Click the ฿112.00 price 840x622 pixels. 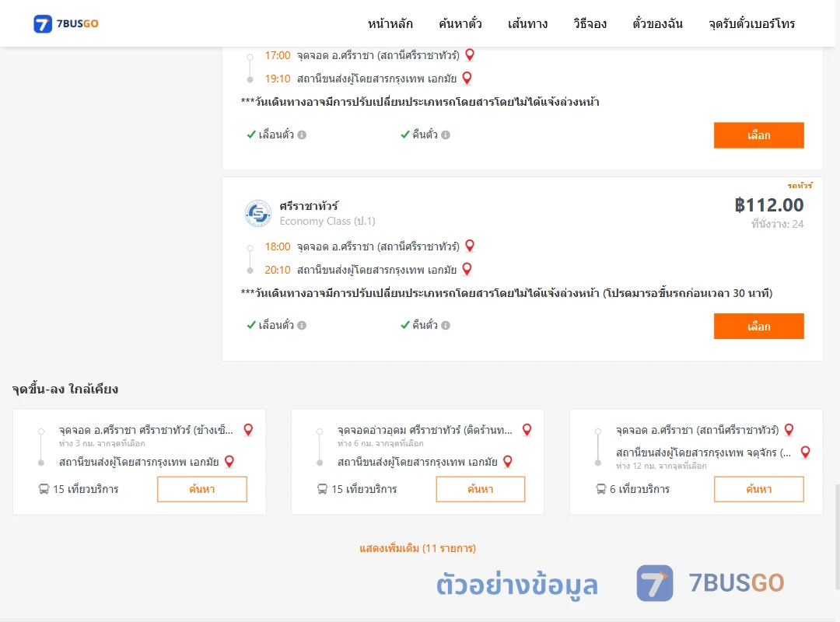768,204
